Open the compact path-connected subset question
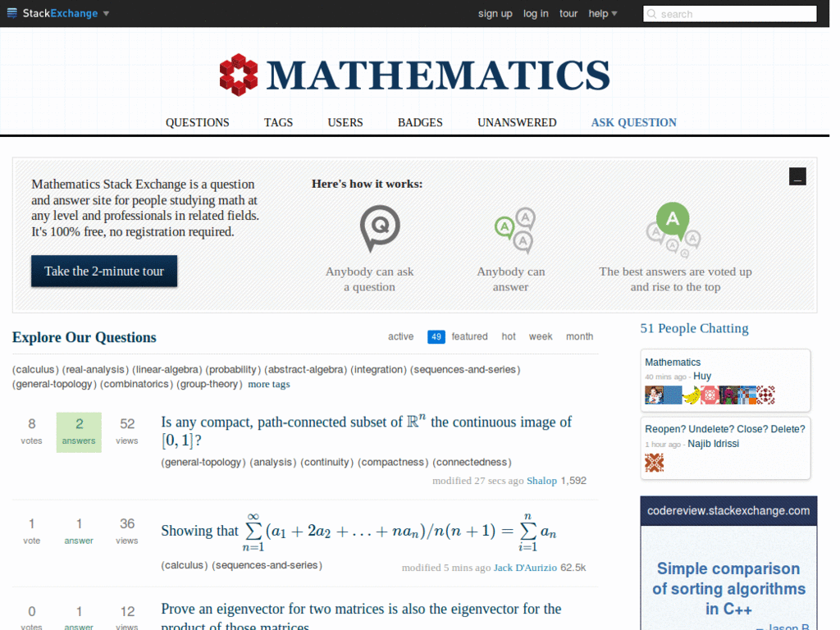The image size is (840, 630). click(x=367, y=431)
